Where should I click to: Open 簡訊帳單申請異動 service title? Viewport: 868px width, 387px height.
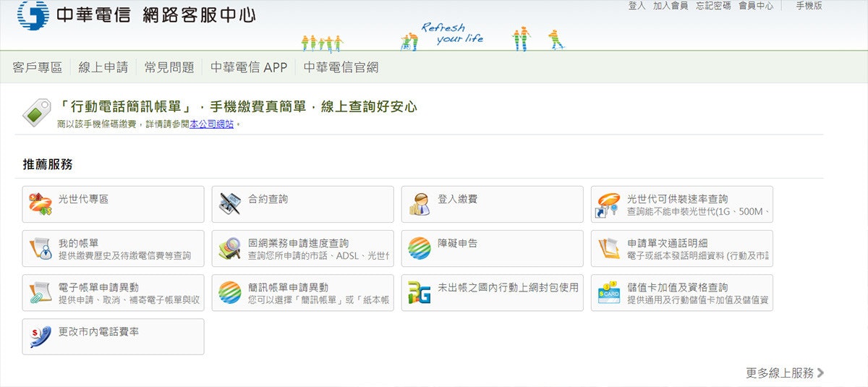[x=288, y=287]
